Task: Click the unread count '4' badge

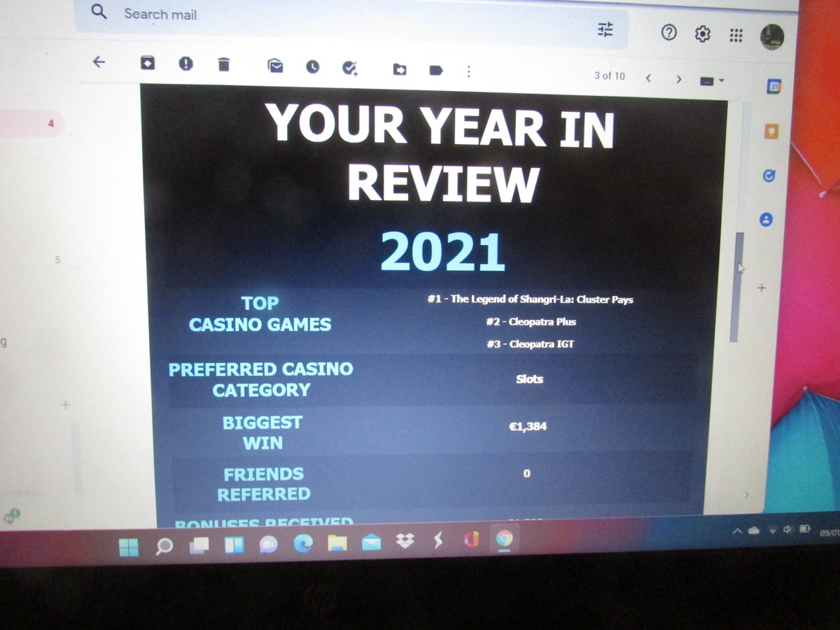Action: tap(50, 124)
